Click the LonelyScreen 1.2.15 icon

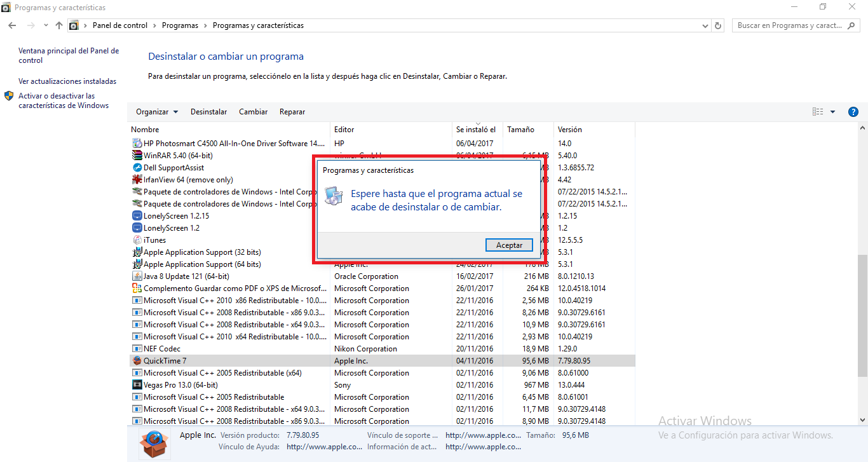point(137,216)
